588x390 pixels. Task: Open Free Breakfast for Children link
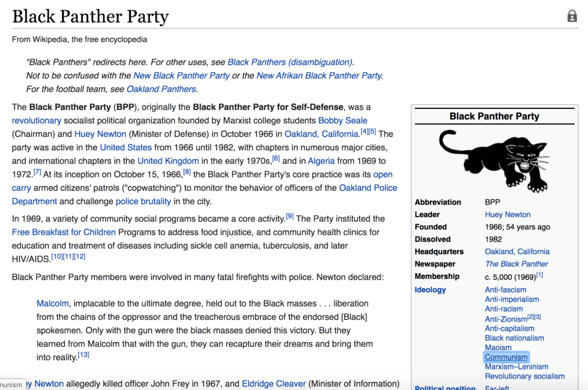(x=64, y=232)
